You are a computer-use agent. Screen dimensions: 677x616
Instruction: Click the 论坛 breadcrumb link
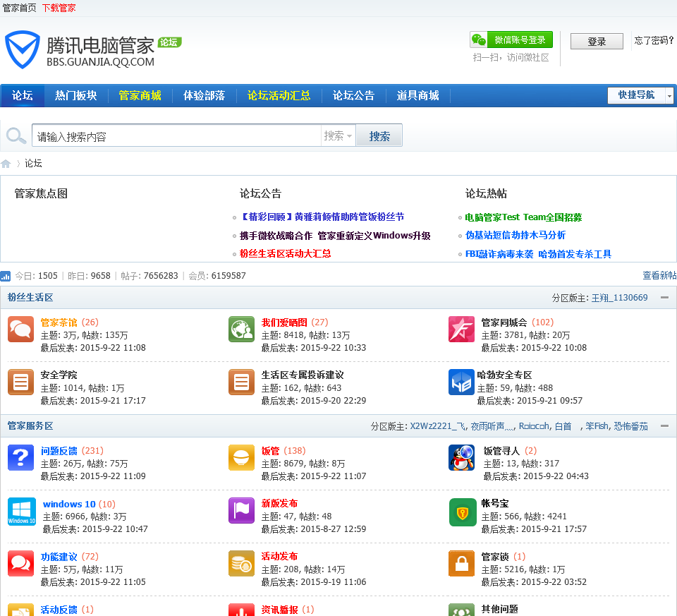(33, 163)
